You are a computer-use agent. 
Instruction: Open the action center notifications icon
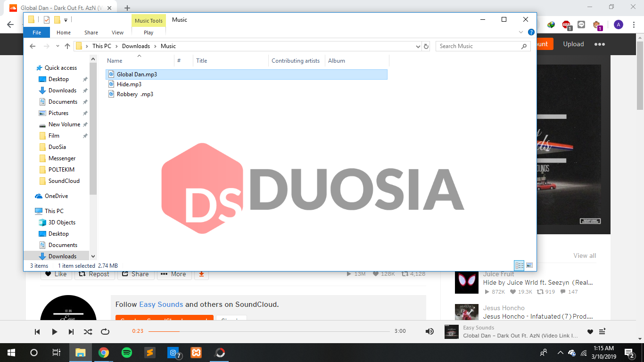click(x=629, y=353)
